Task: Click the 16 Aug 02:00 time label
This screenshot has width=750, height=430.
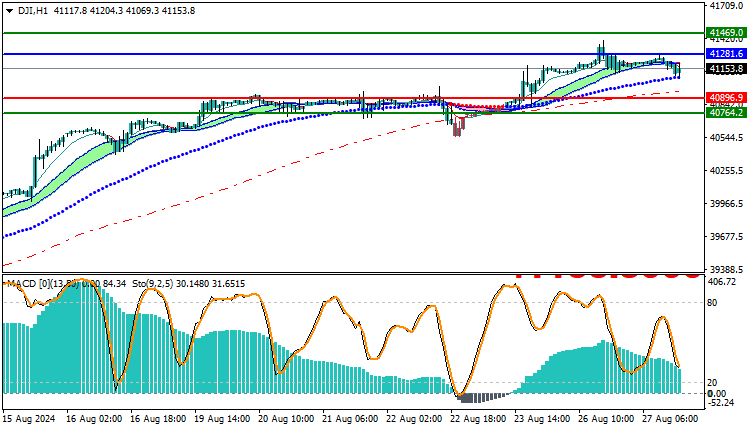Action: [94, 419]
